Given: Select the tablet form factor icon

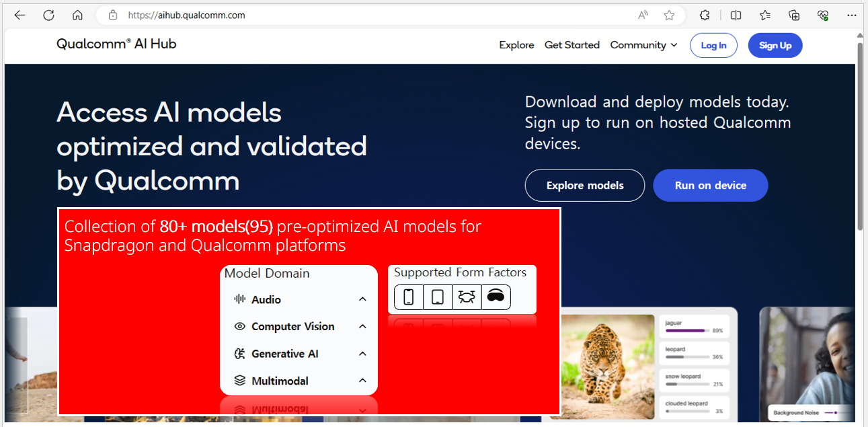Looking at the screenshot, I should [438, 297].
